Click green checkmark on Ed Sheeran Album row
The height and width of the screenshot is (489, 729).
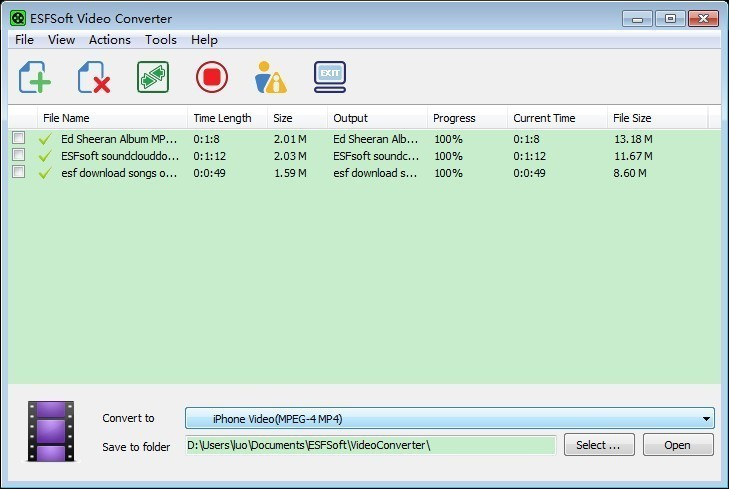click(45, 139)
